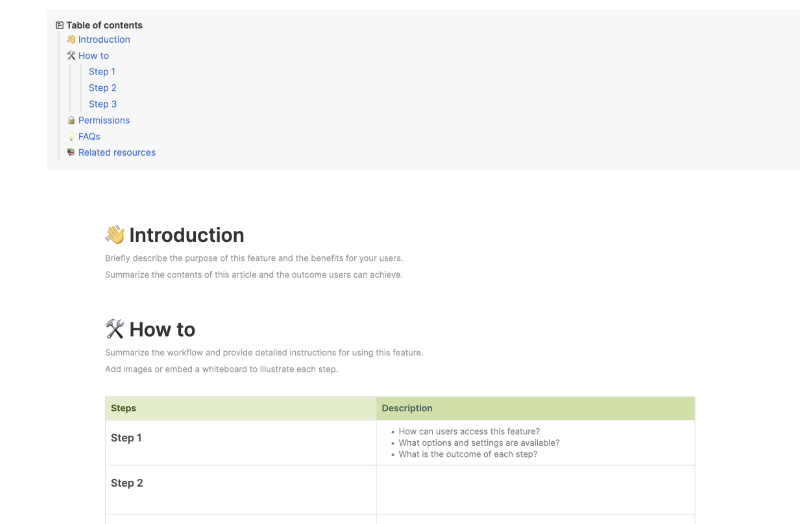Viewport: 800px width, 524px height.
Task: Go to Step 1 in contents
Action: (x=102, y=72)
